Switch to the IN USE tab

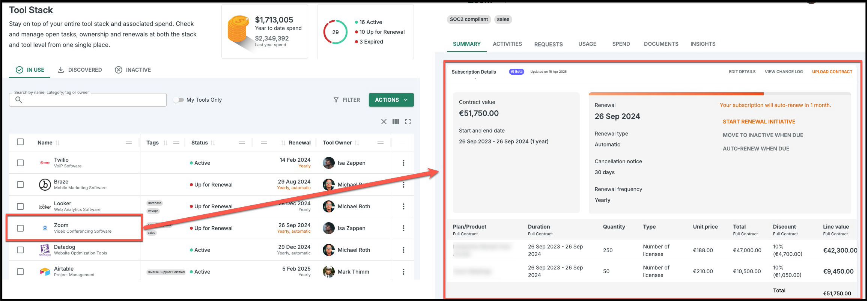[30, 70]
